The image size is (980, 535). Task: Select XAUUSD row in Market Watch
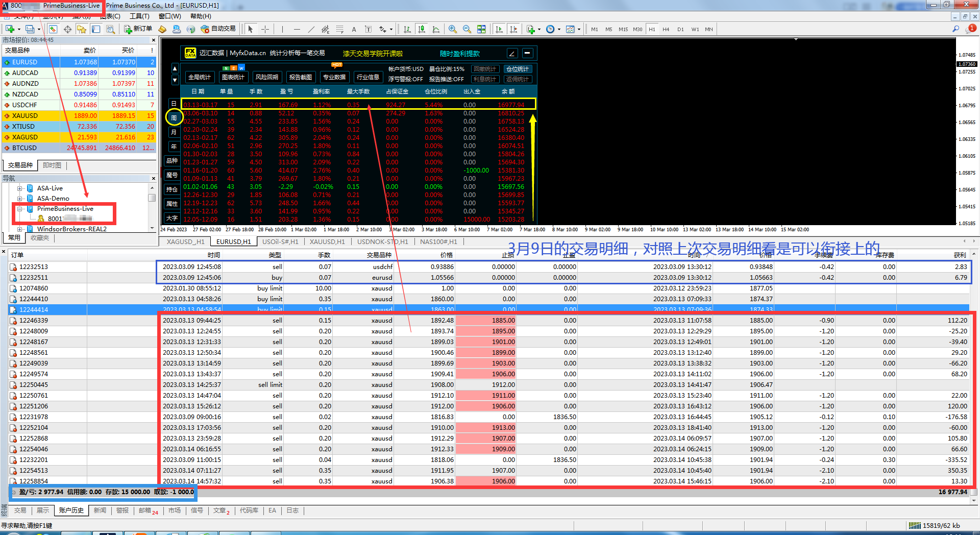pyautogui.click(x=79, y=116)
